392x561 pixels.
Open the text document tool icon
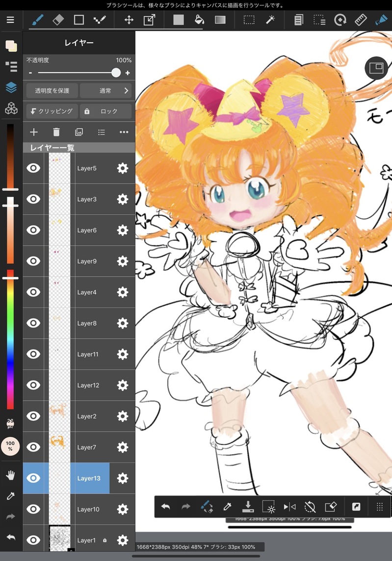(x=299, y=20)
